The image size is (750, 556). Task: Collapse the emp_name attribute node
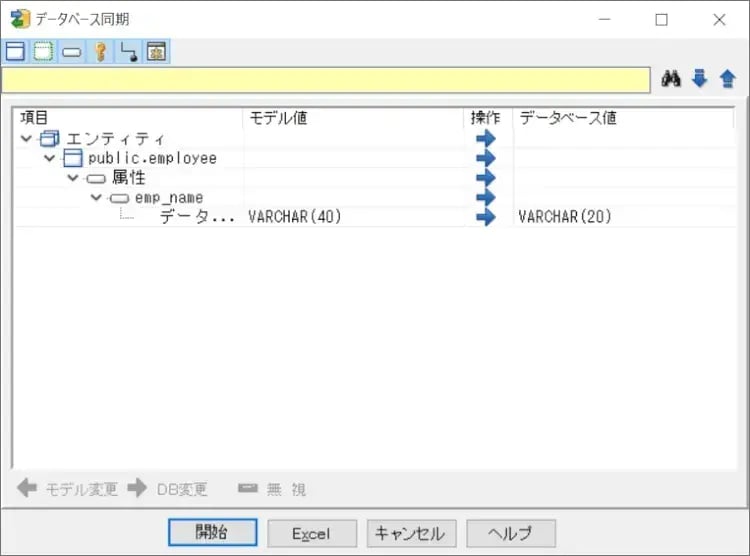(x=96, y=198)
